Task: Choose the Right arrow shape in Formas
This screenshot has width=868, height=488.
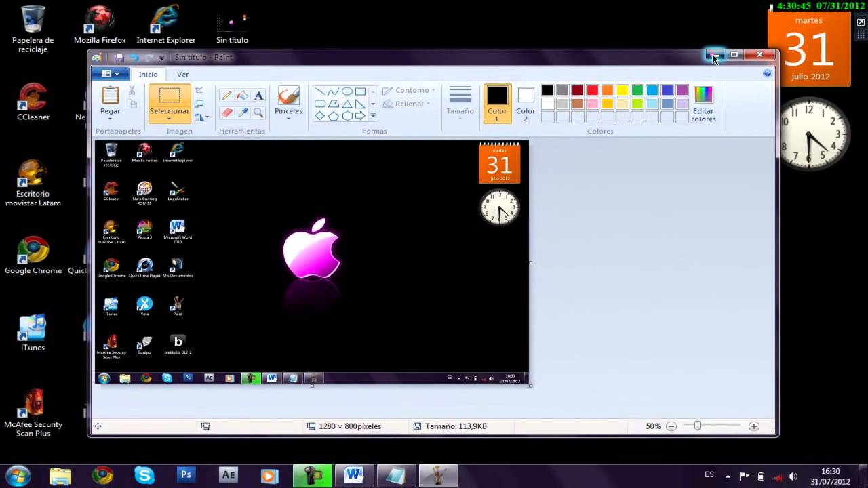Action: coord(360,116)
